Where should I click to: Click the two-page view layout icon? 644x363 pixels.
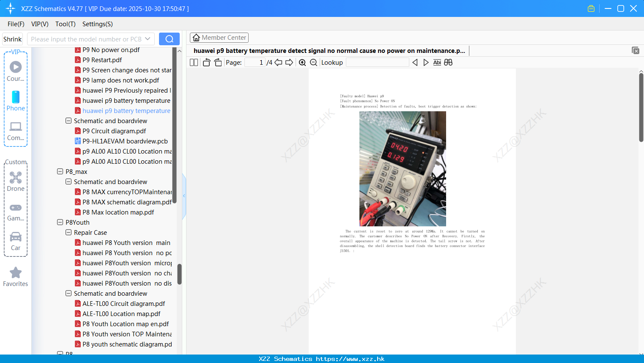[x=194, y=62]
